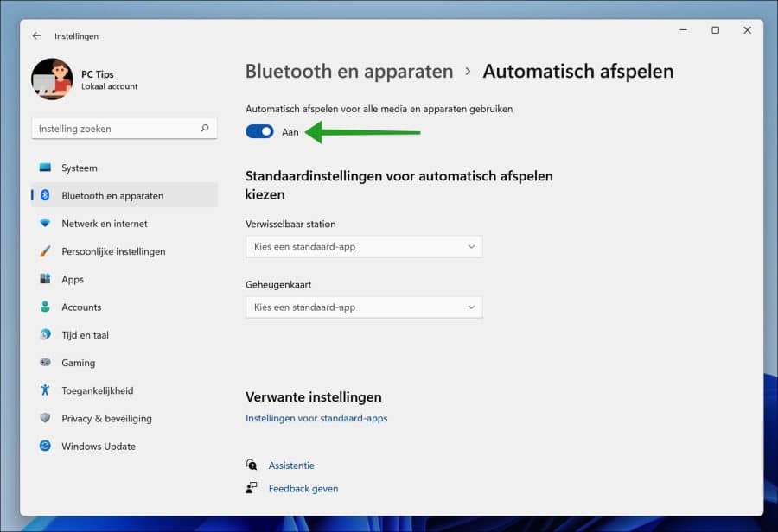Click the Gaming controller icon

(x=45, y=362)
